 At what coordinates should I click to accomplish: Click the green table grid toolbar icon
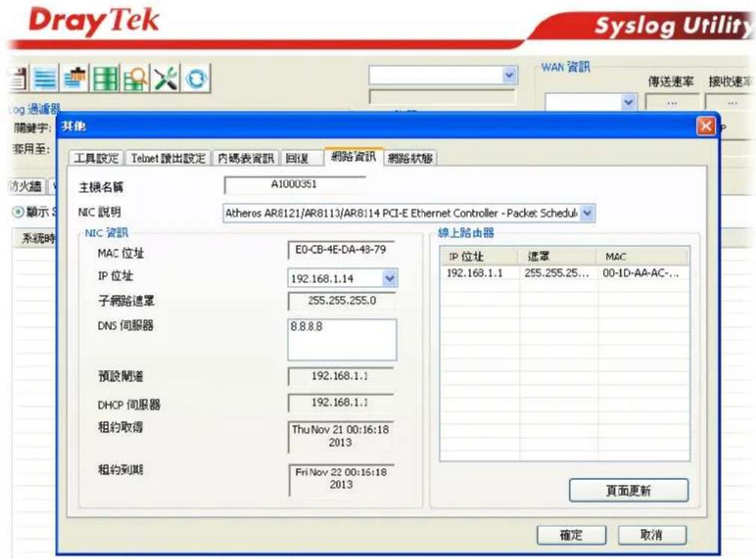coord(105,78)
